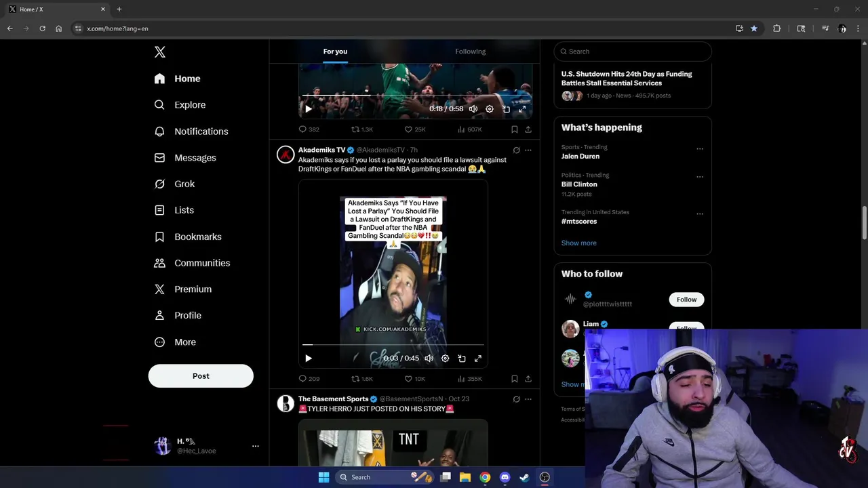Open Steam from the taskbar

(524, 477)
